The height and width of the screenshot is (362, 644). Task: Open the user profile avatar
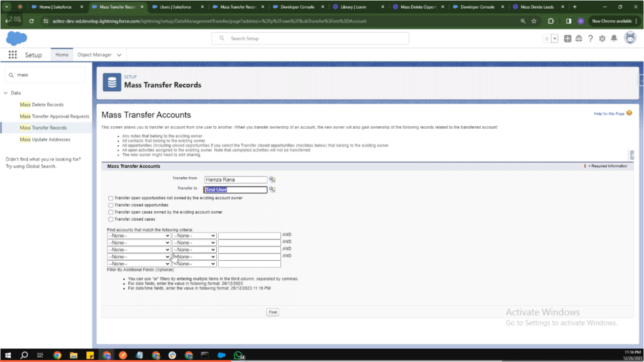click(630, 38)
